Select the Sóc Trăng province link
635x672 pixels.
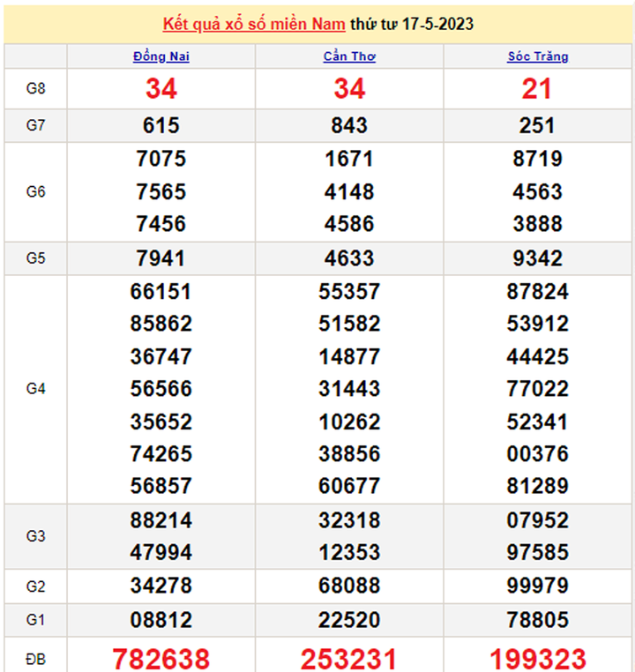(x=537, y=56)
